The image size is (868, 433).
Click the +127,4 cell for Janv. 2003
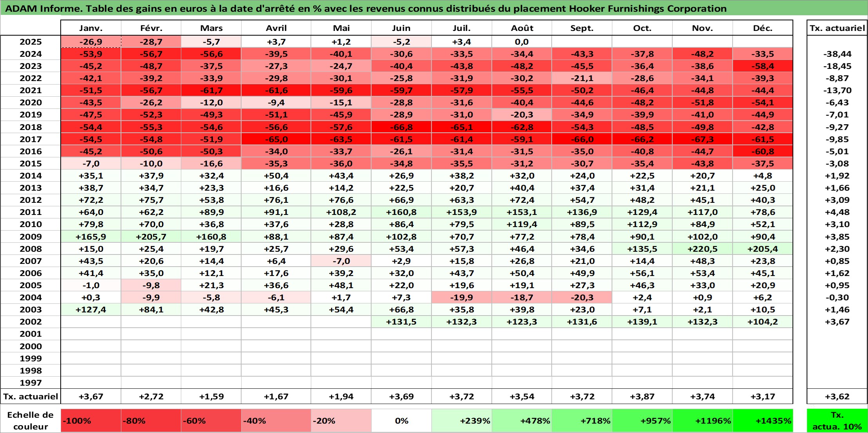[91, 309]
